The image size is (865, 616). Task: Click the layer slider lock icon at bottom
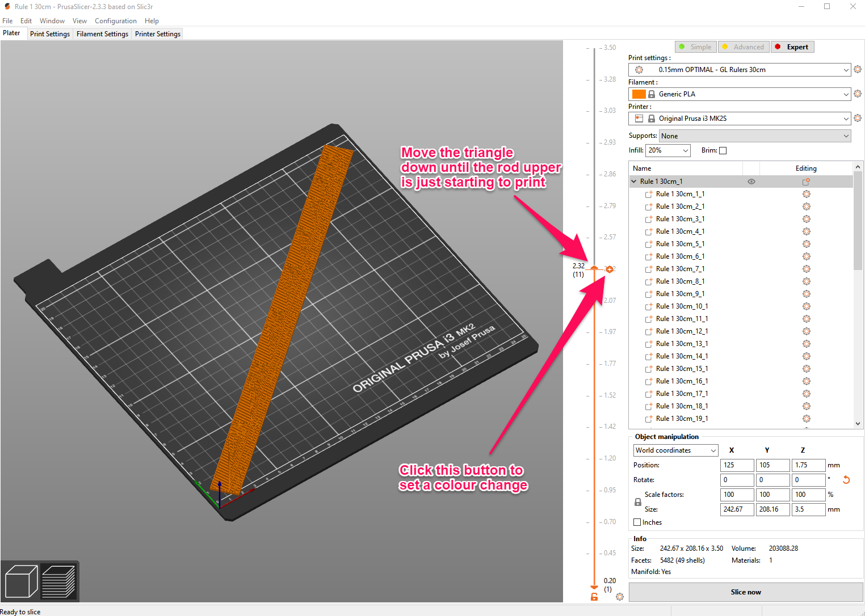pos(594,597)
